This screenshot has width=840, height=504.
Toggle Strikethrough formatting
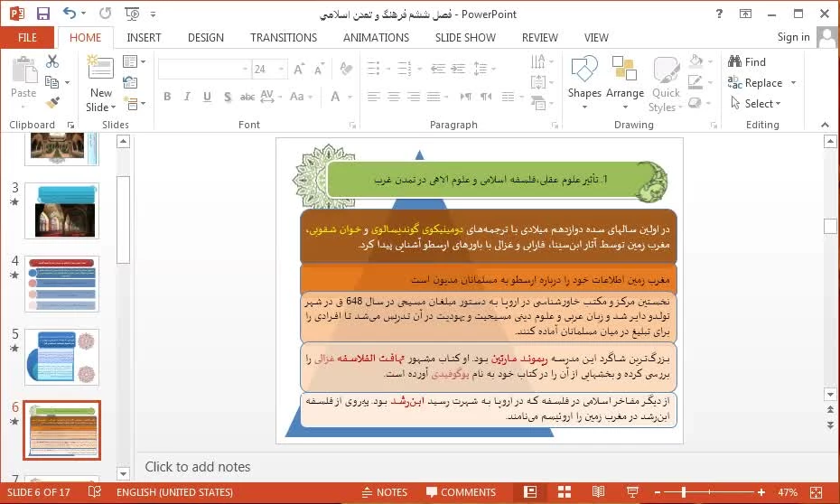click(x=247, y=97)
